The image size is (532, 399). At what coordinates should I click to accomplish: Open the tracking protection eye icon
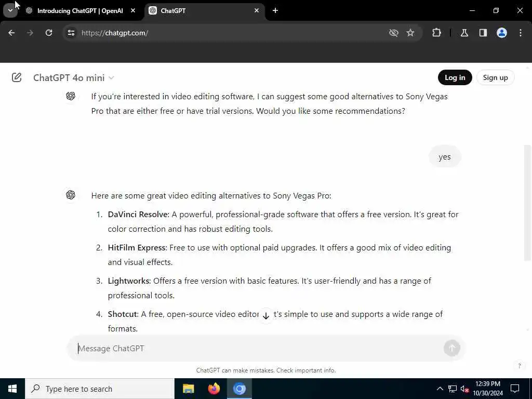[x=394, y=33]
